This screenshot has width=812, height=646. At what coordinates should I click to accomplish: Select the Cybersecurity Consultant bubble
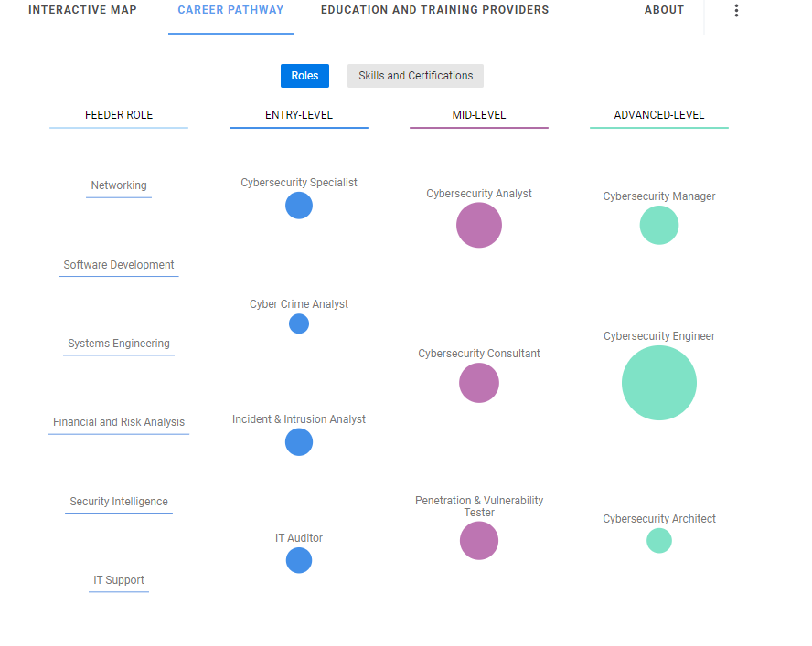479,383
